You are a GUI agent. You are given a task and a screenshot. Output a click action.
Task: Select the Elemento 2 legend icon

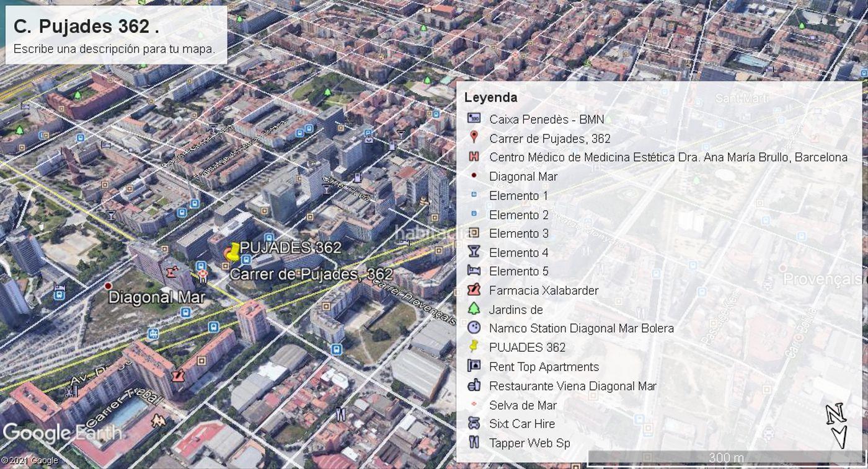[474, 214]
